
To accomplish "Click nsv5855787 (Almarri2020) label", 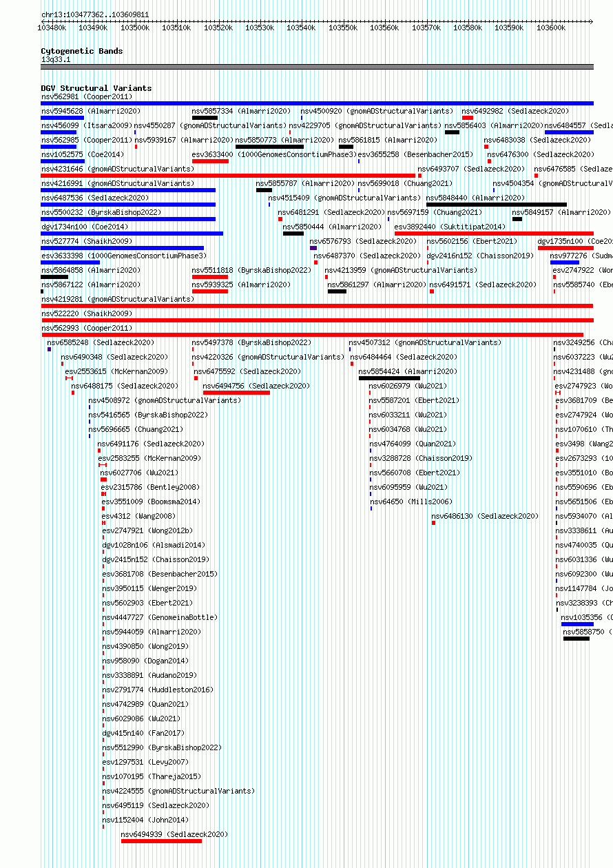I will tap(306, 183).
